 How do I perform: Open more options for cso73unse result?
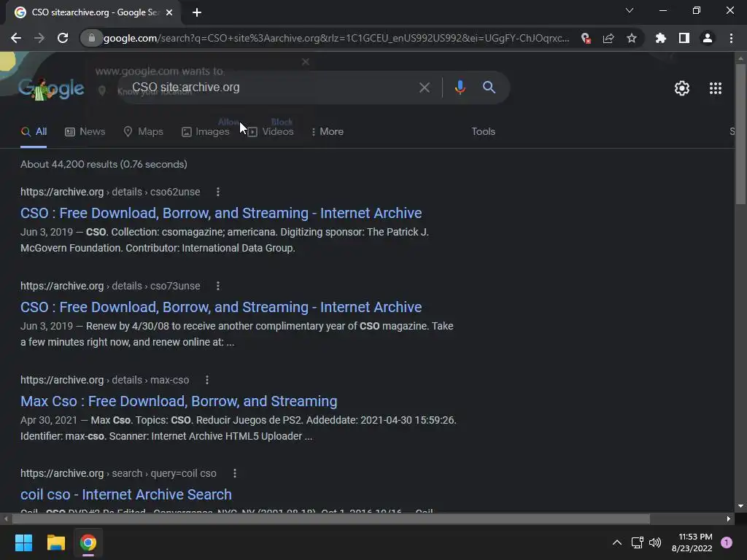pyautogui.click(x=218, y=286)
